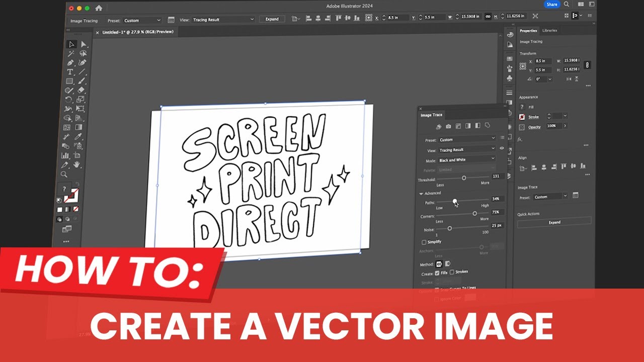Select the Type tool

(x=70, y=72)
